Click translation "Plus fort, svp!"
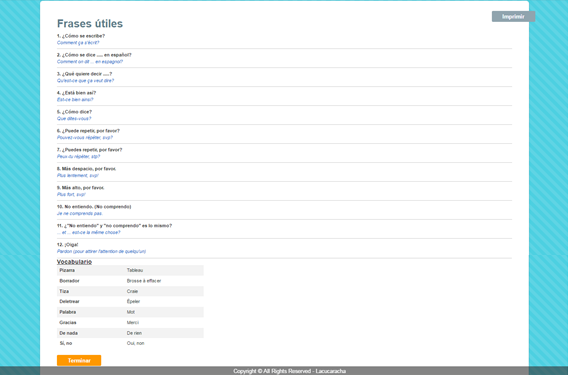 [x=71, y=195]
